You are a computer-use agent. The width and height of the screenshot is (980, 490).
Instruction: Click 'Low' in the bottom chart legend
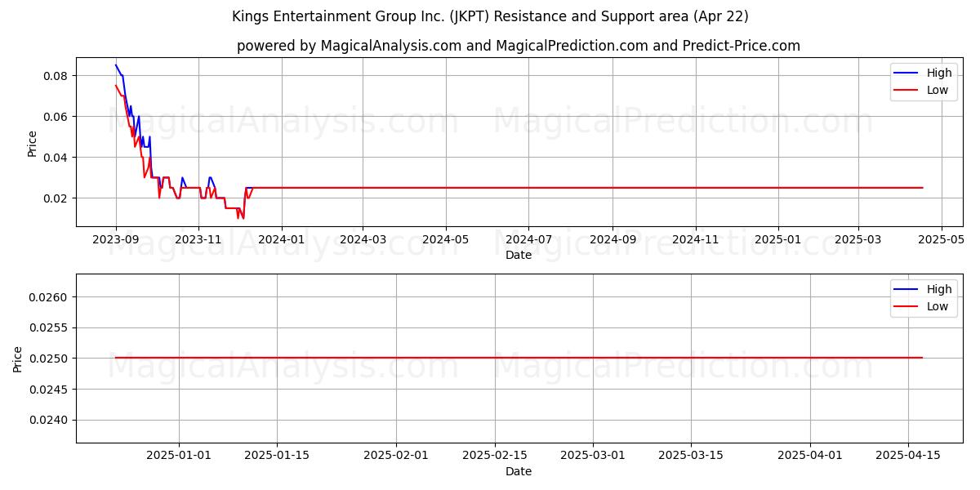[x=938, y=307]
